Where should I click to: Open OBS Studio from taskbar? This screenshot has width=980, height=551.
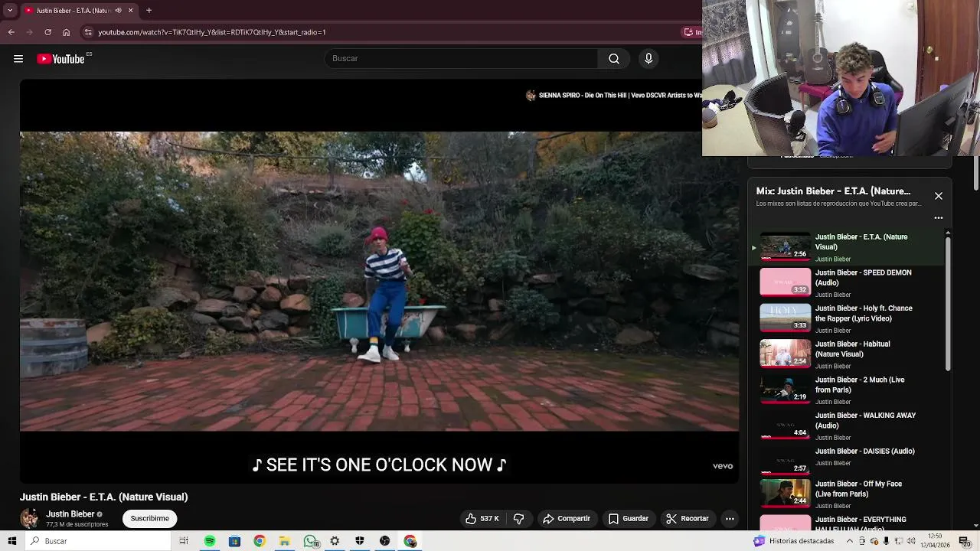coord(384,541)
